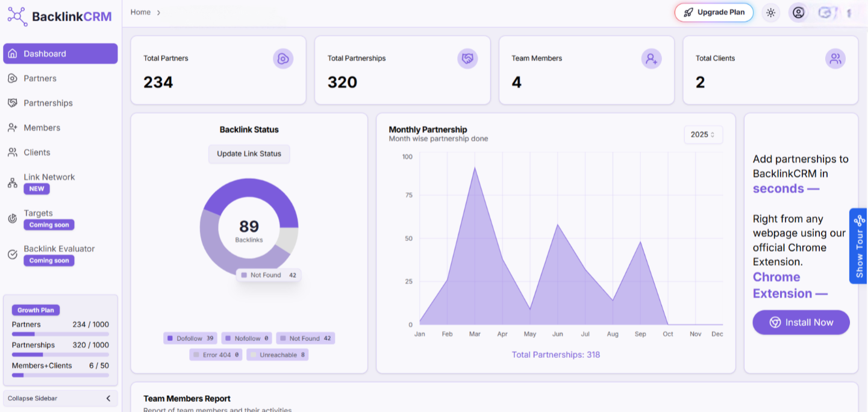Viewport: 868px width, 412px height.
Task: Toggle the Dofollow legend item
Action: (x=190, y=339)
